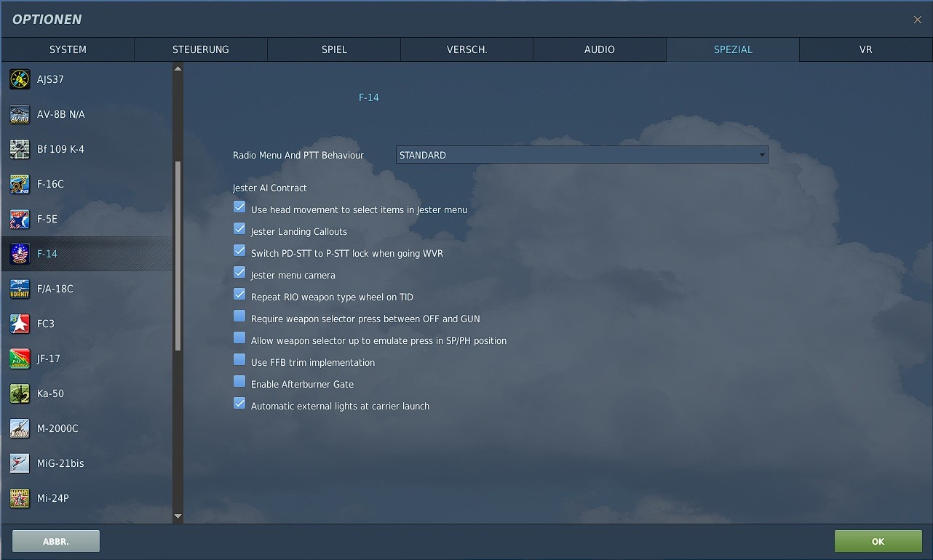This screenshot has width=933, height=560.
Task: Click the module list scroll-down arrow
Action: pyautogui.click(x=178, y=516)
